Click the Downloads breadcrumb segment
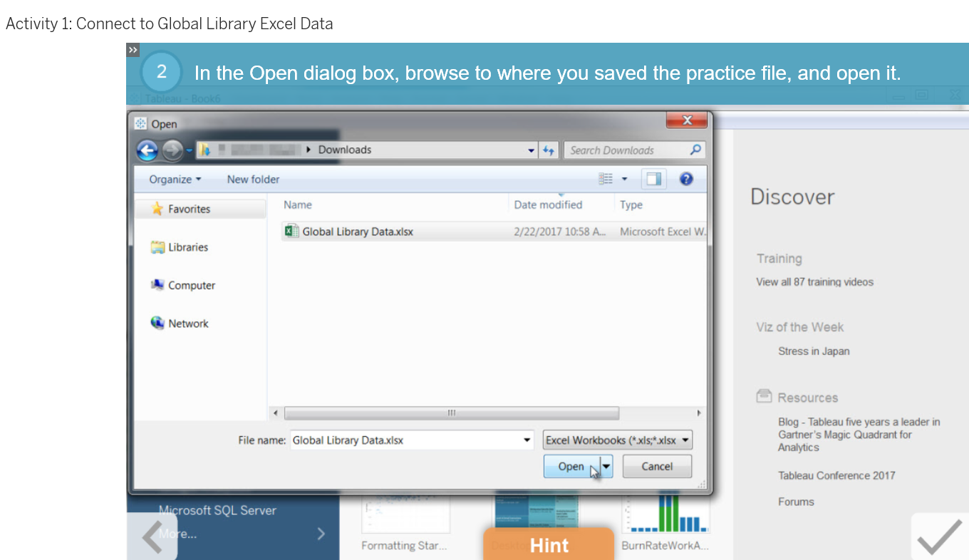The height and width of the screenshot is (560, 969). (345, 150)
